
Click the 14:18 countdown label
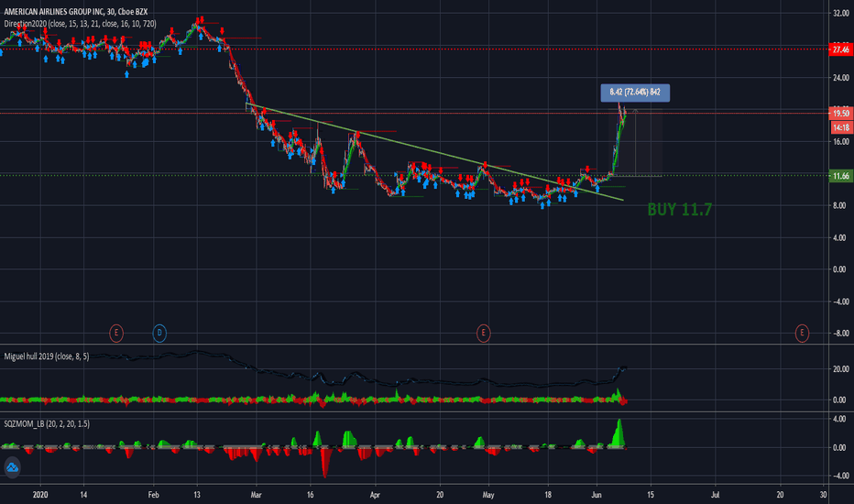(840, 127)
